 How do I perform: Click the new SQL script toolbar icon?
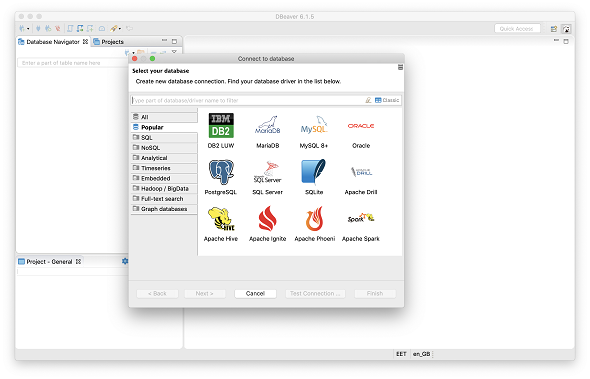pos(90,28)
